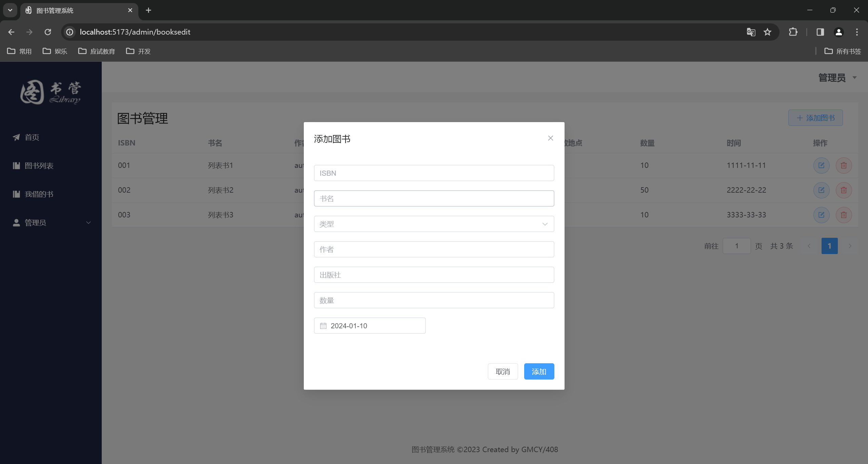Click the 数量 input field

[x=434, y=300]
